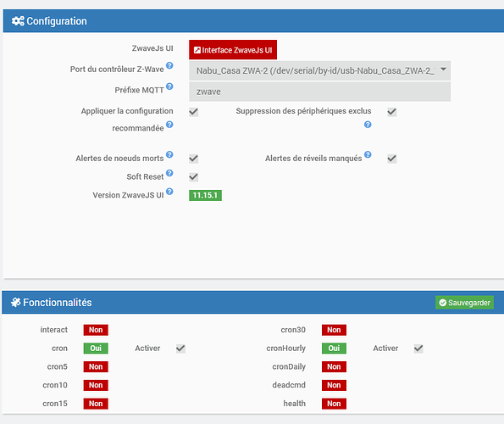This screenshot has width=504, height=424.
Task: Toggle Alertes de réveils manqués checkbox
Action: pos(392,159)
